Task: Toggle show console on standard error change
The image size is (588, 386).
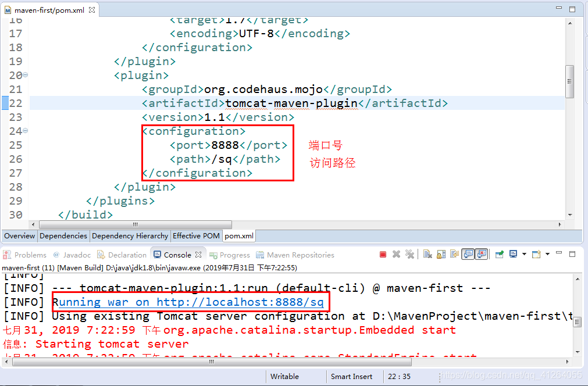Action: pos(482,255)
